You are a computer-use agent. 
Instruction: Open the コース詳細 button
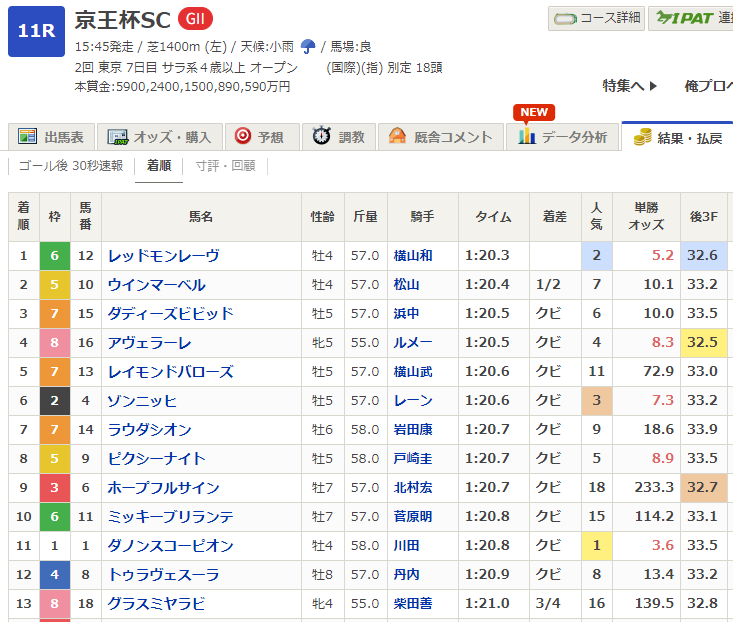(x=596, y=19)
